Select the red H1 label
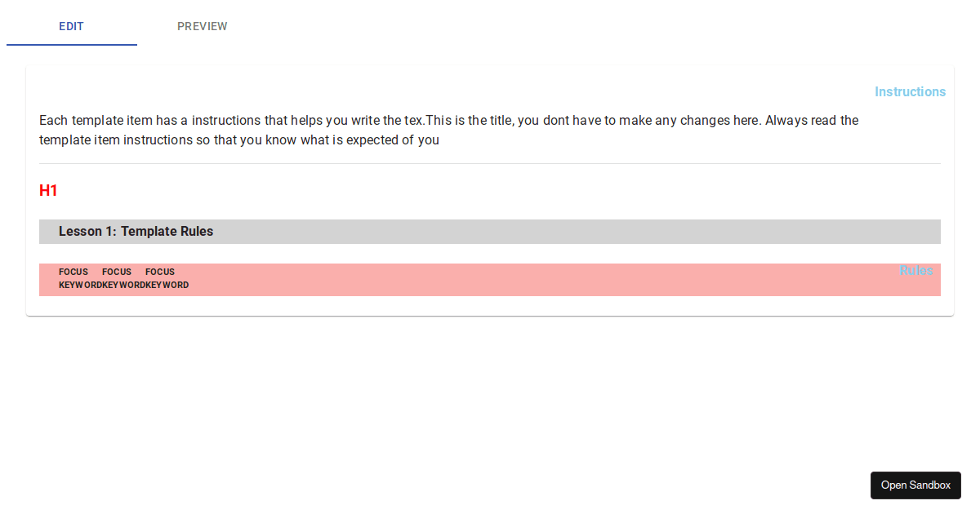This screenshot has height=514, width=980. click(x=48, y=191)
